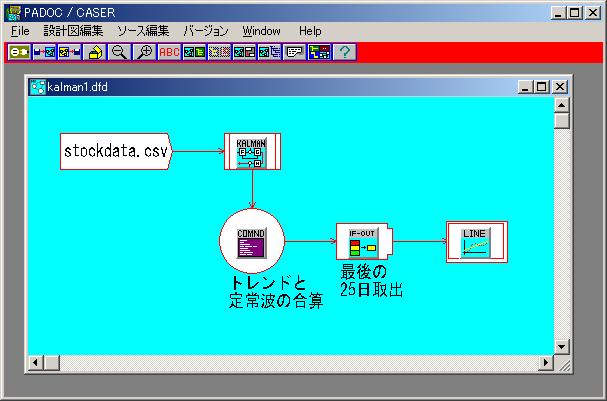This screenshot has height=401, width=607.
Task: Open the 設計図編集 menu
Action: coord(73,31)
